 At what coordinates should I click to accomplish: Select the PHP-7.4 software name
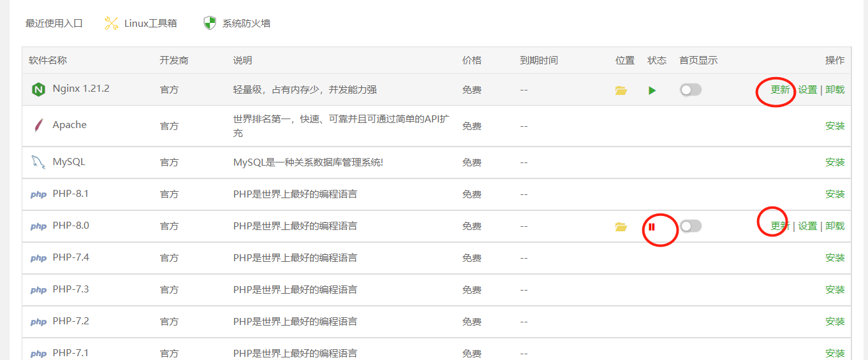[x=71, y=257]
